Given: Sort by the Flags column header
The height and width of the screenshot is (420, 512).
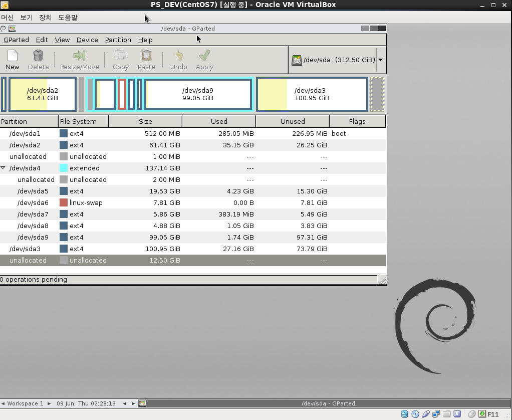Looking at the screenshot, I should (357, 121).
